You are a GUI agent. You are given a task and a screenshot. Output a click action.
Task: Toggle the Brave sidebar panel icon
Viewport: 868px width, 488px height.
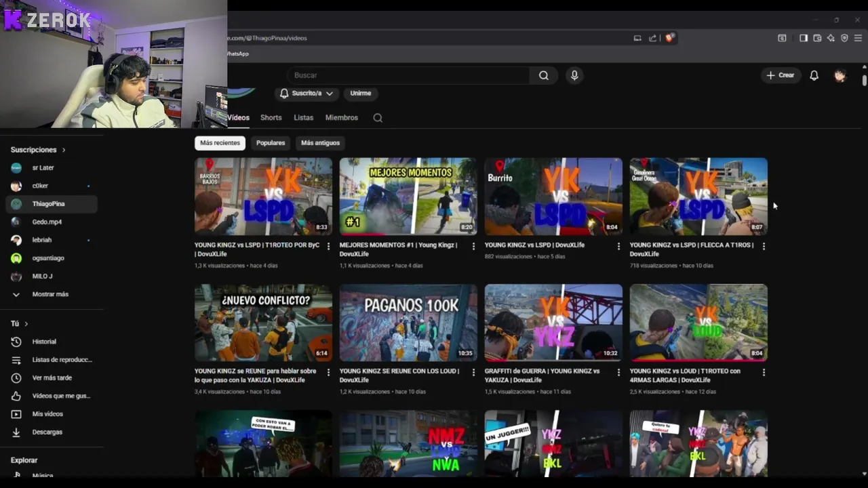(x=804, y=38)
